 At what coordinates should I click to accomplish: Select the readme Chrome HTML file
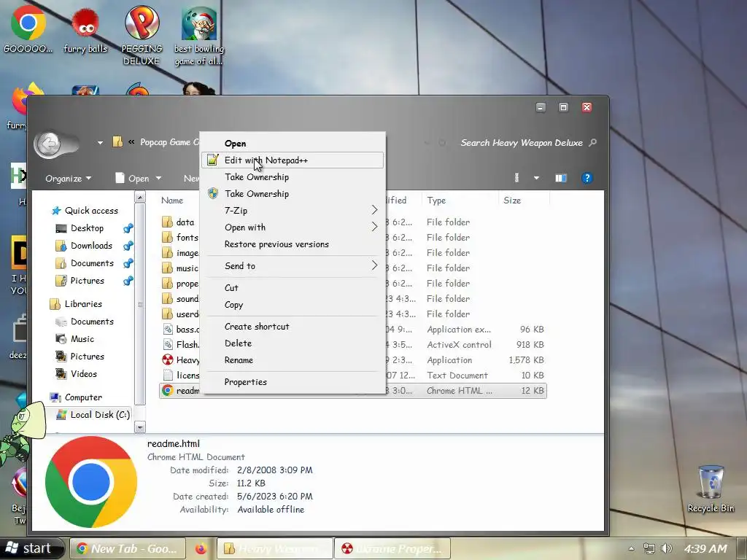click(x=352, y=391)
